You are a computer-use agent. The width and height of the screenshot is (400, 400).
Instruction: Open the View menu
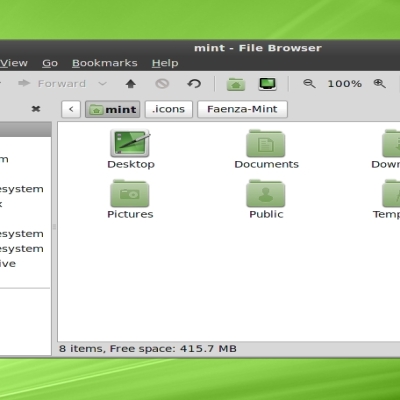(x=14, y=63)
